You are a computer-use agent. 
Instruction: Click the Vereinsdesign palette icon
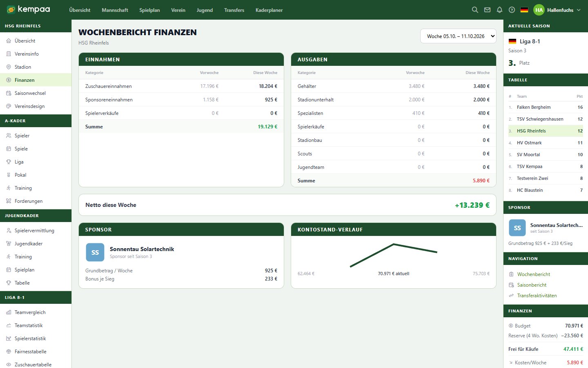[9, 106]
